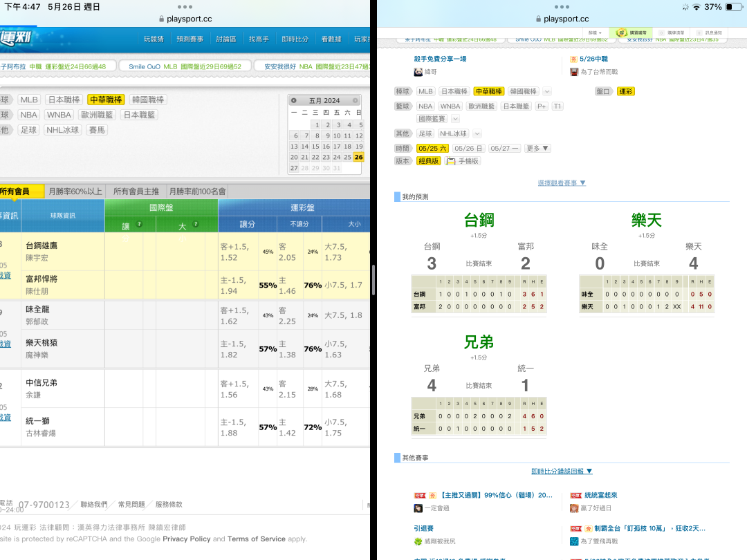
Task: Click the red badge beside 【主推又過關】 post
Action: pyautogui.click(x=420, y=495)
